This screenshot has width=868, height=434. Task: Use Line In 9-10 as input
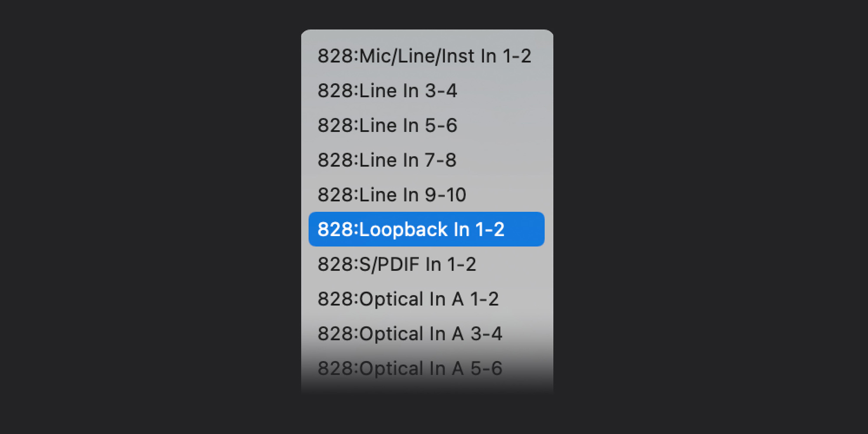pyautogui.click(x=391, y=195)
